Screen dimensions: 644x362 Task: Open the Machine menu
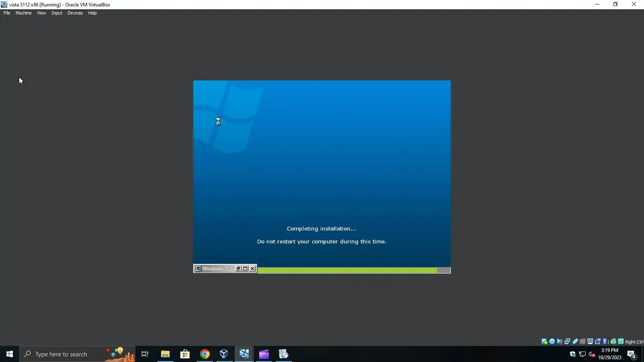[x=23, y=13]
